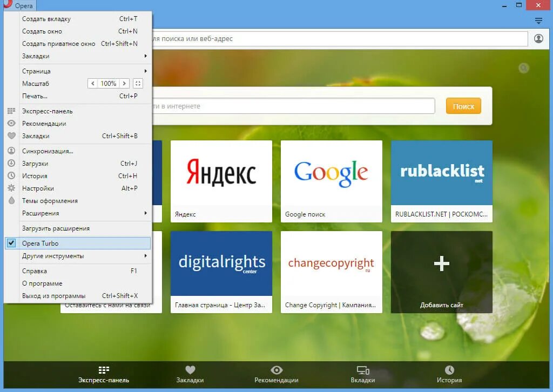
Task: Open Рекомендации in the bottom bar
Action: [276, 374]
